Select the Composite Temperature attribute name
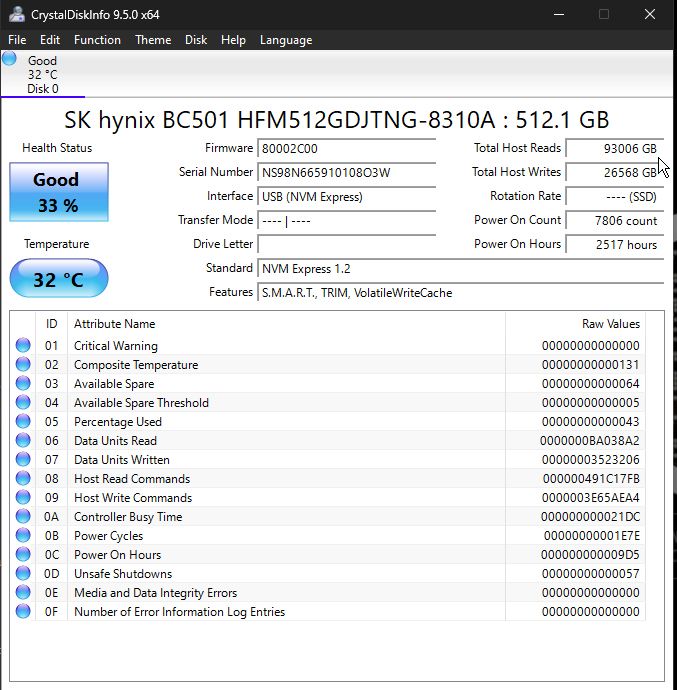Viewport: 677px width, 690px height. click(x=136, y=365)
